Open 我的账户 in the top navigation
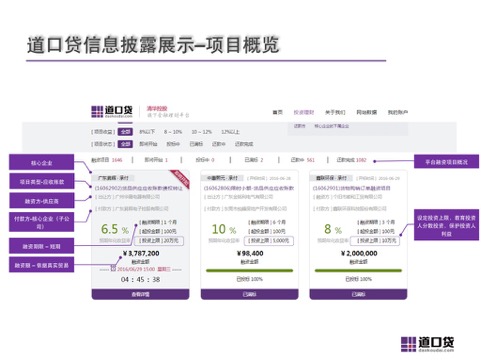 pyautogui.click(x=398, y=112)
